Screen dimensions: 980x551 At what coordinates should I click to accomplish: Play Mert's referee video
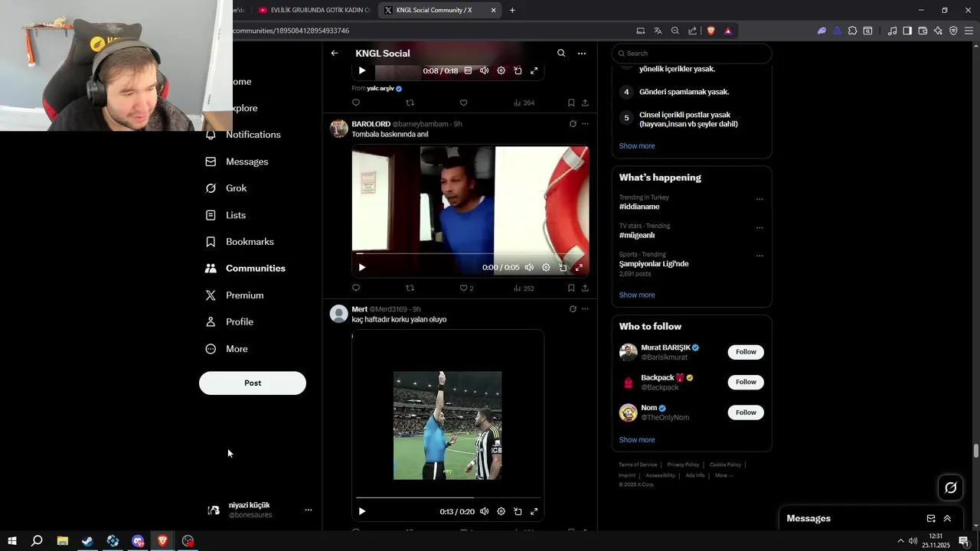[362, 511]
